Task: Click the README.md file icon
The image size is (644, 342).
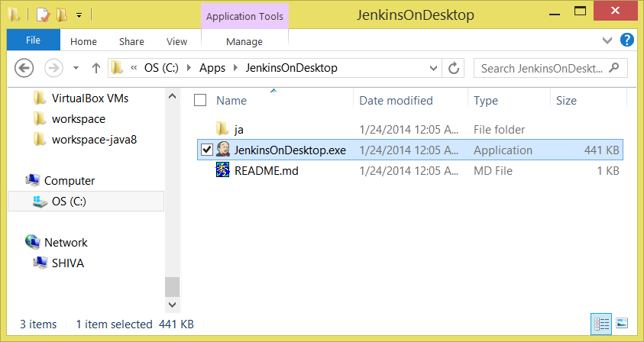Action: 222,170
